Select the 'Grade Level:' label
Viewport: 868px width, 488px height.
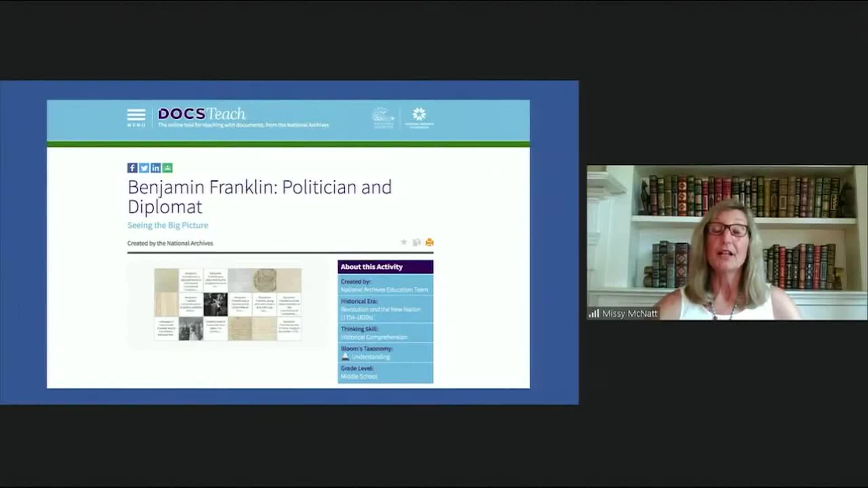[x=357, y=368]
